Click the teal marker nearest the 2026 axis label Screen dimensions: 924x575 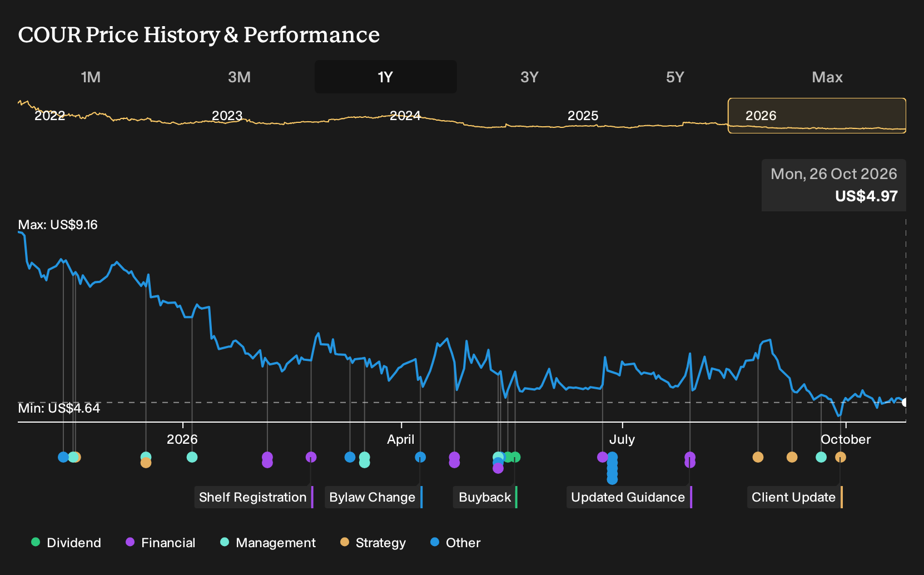point(192,457)
